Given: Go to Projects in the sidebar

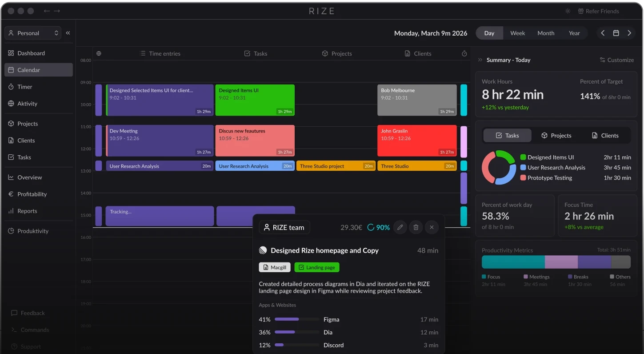Looking at the screenshot, I should 39,124.
